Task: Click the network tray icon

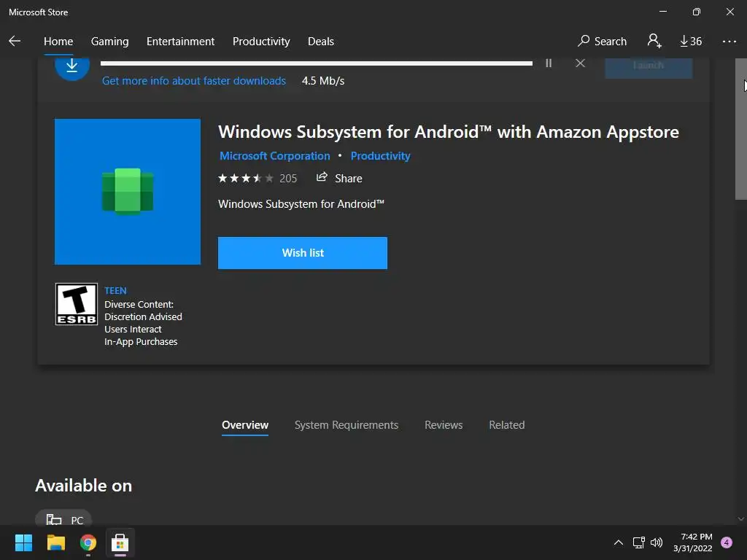Action: coord(638,542)
